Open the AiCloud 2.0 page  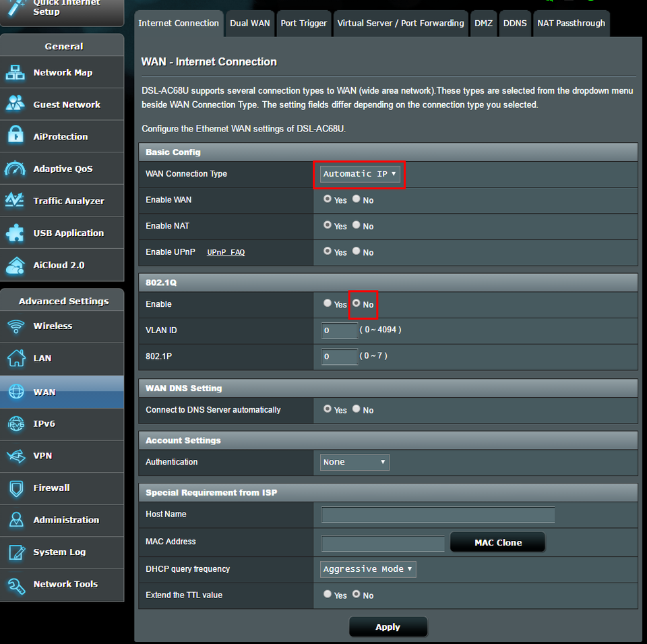[63, 265]
